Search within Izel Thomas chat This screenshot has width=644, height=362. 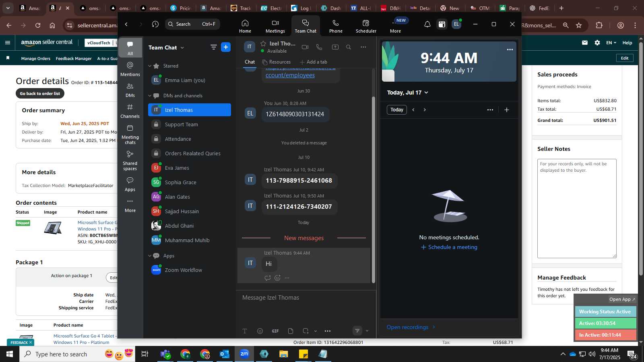pos(349,47)
